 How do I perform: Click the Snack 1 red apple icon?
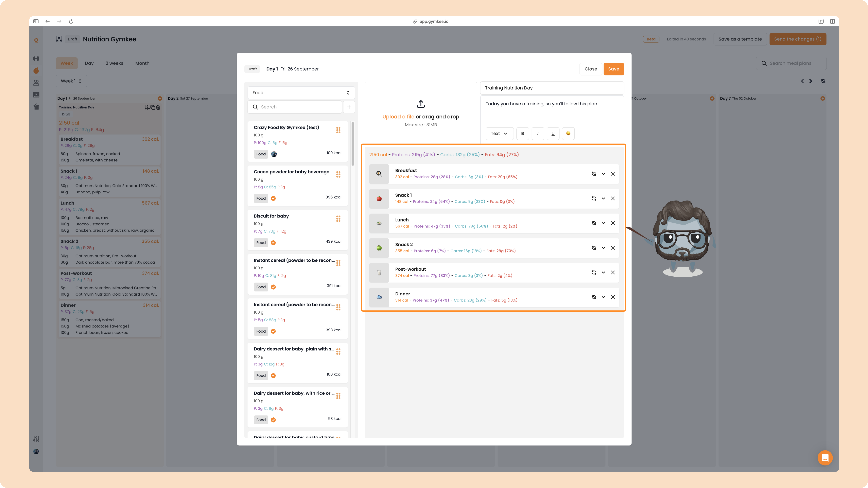379,199
